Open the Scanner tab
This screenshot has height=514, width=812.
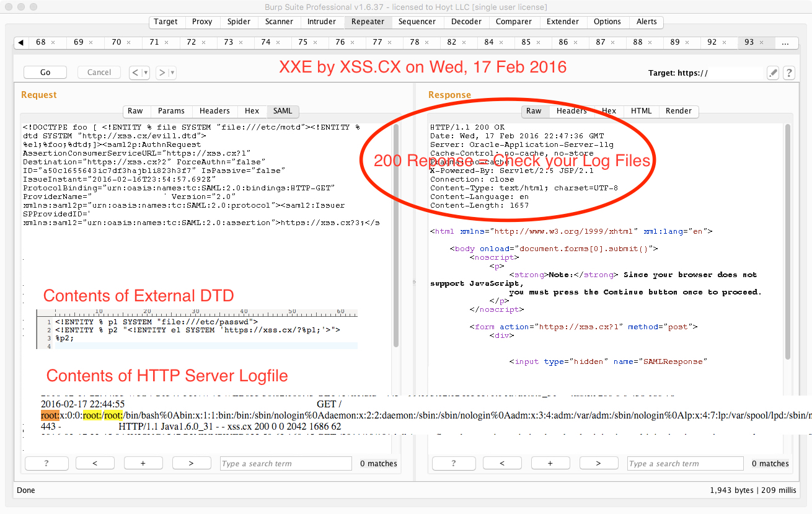tap(280, 22)
